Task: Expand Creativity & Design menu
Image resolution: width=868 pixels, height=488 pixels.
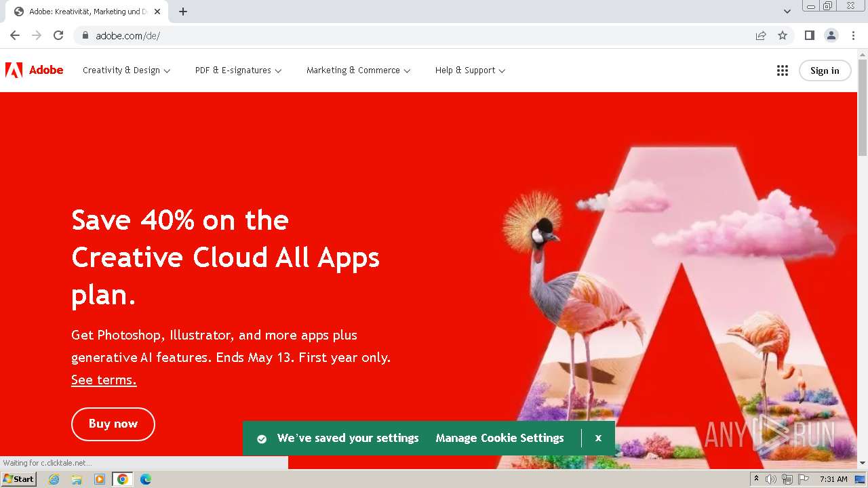Action: point(126,70)
